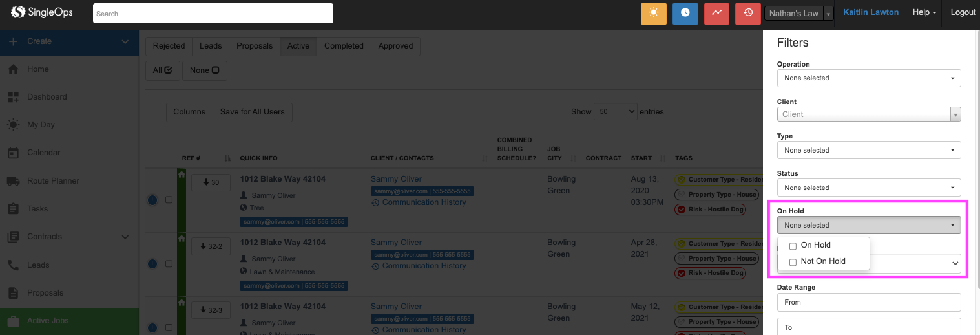This screenshot has width=980, height=335.
Task: Open Sammy Oliver client link in first row
Action: 396,179
